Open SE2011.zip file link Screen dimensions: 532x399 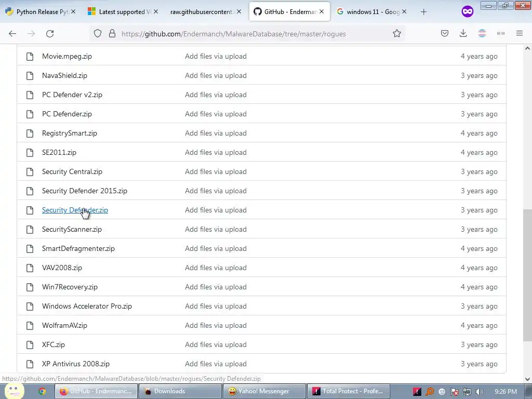click(59, 152)
